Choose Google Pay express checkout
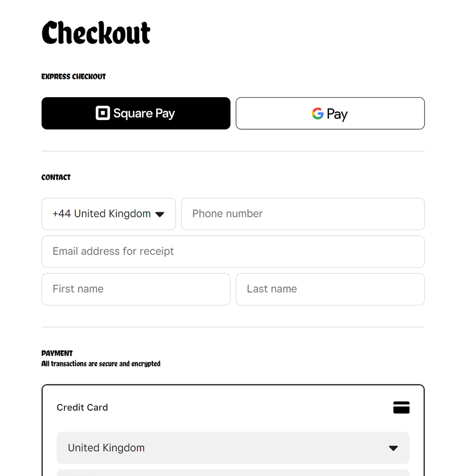Image resolution: width=452 pixels, height=476 pixels. pyautogui.click(x=330, y=113)
